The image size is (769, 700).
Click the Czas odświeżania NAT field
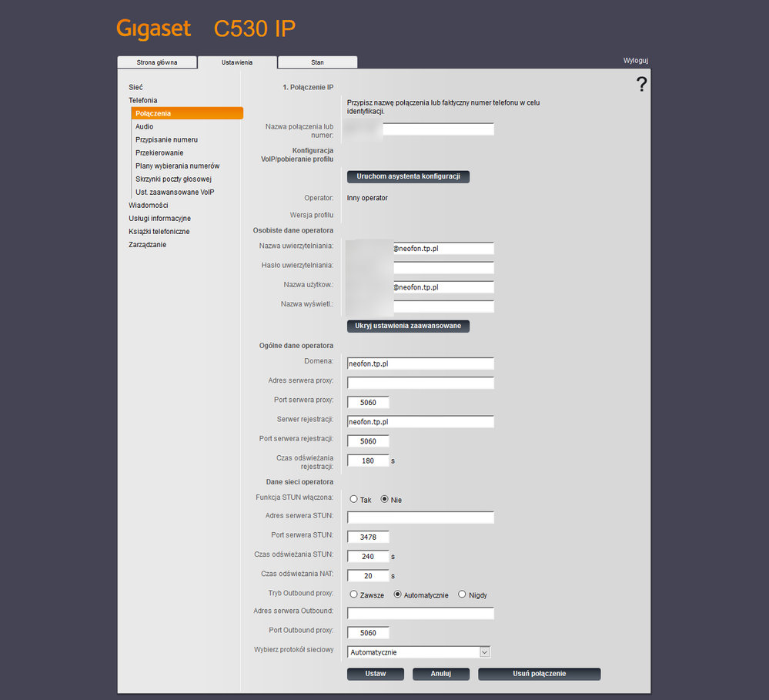pos(367,575)
